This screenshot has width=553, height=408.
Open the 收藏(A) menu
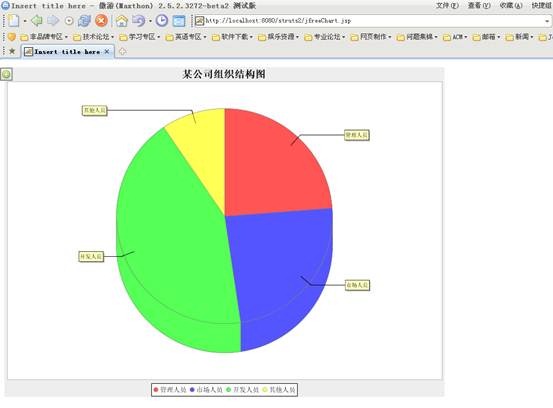511,5
